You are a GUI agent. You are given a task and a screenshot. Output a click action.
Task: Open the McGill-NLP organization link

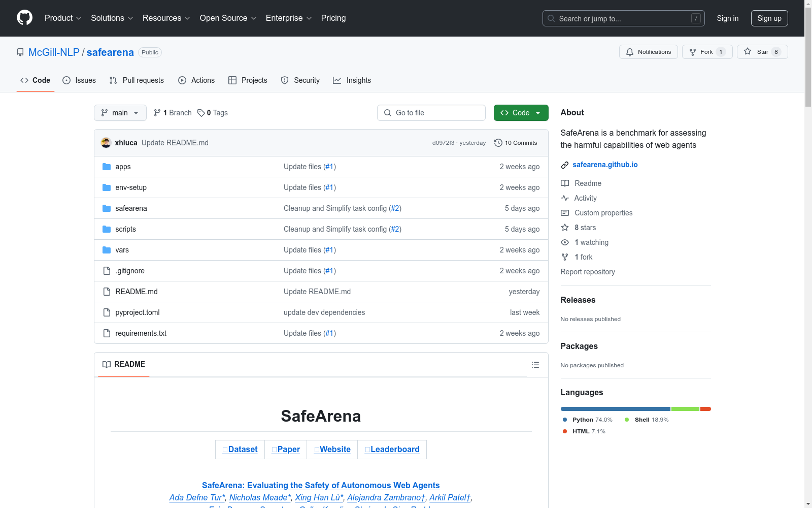coord(54,52)
